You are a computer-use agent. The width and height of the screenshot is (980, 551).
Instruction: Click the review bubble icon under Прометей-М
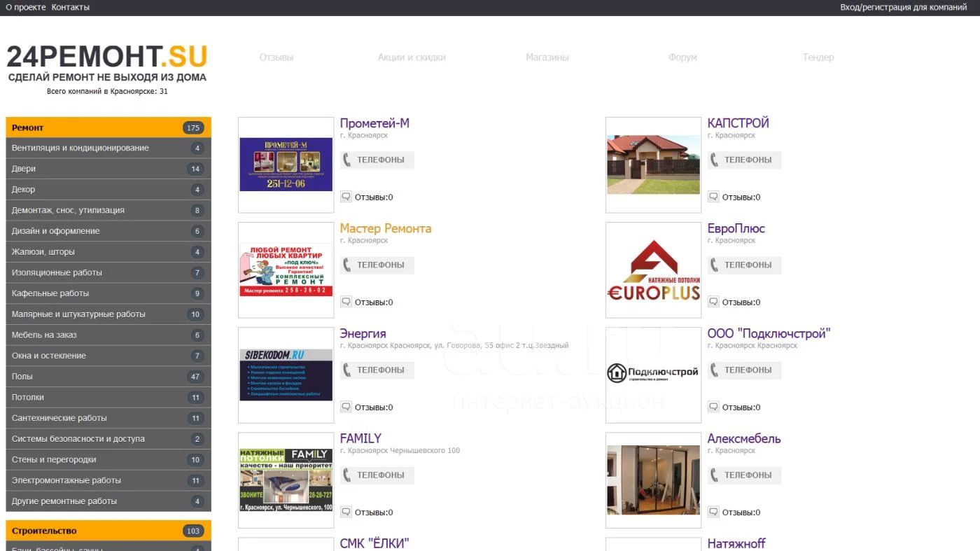click(346, 197)
